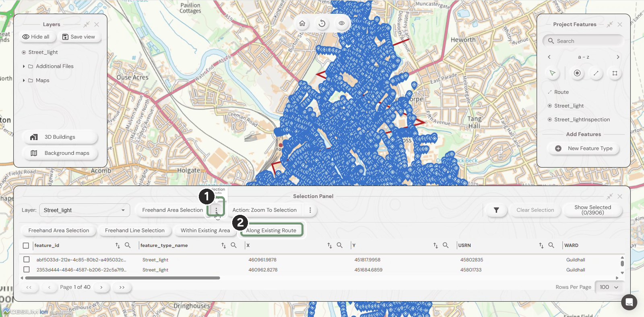Click the vertical scrollbar thumb of the table

[x=622, y=263]
